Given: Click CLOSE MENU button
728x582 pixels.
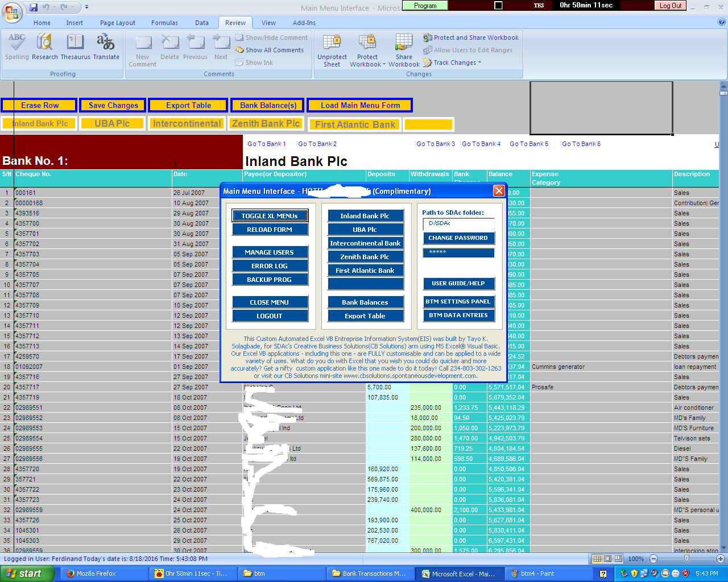Looking at the screenshot, I should coord(270,302).
